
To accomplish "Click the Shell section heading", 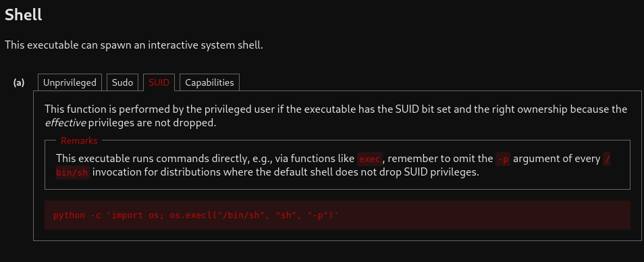I will point(24,16).
